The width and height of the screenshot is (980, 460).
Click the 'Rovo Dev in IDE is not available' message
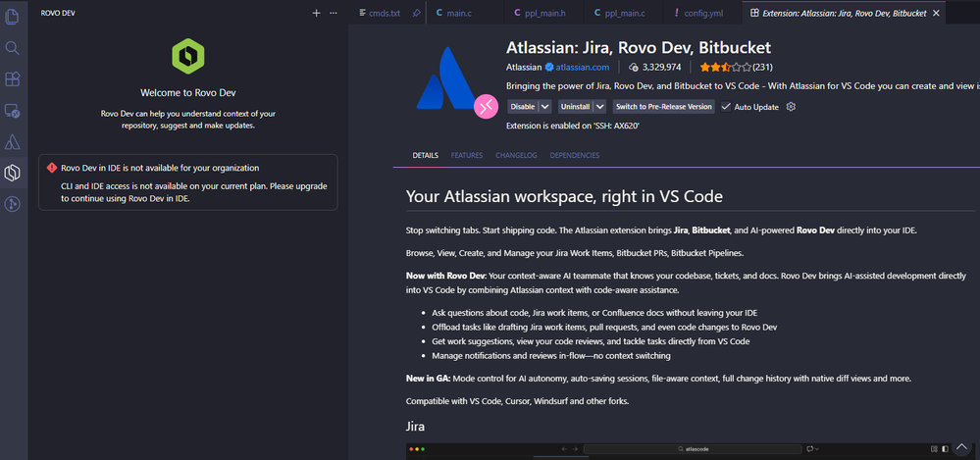point(160,168)
